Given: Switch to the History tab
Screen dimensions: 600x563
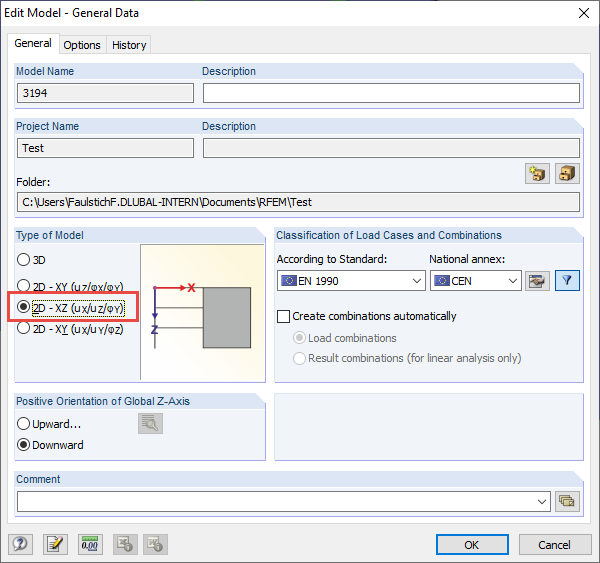Looking at the screenshot, I should 129,45.
